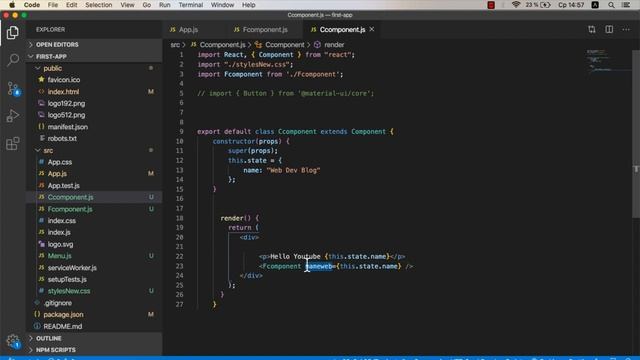Open the Explorer view in activity bar

[x=13, y=33]
